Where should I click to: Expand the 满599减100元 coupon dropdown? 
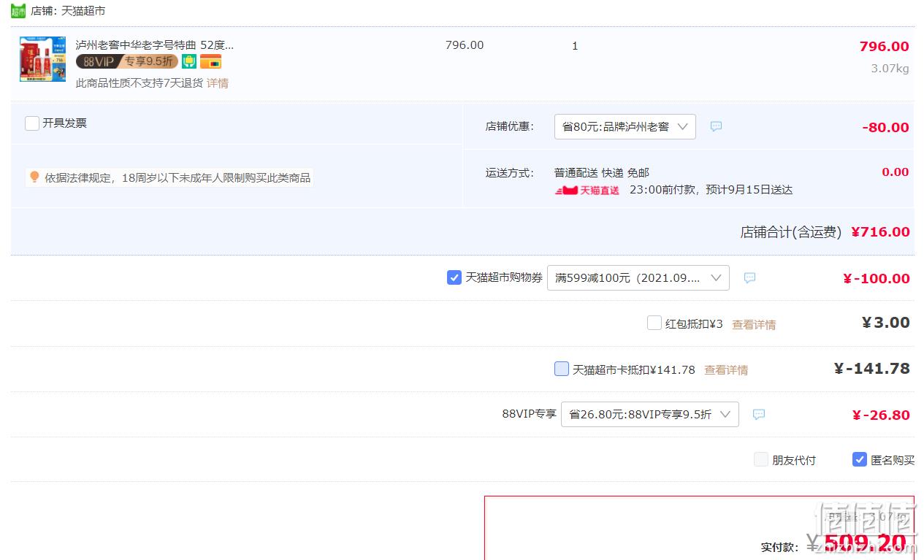click(638, 277)
